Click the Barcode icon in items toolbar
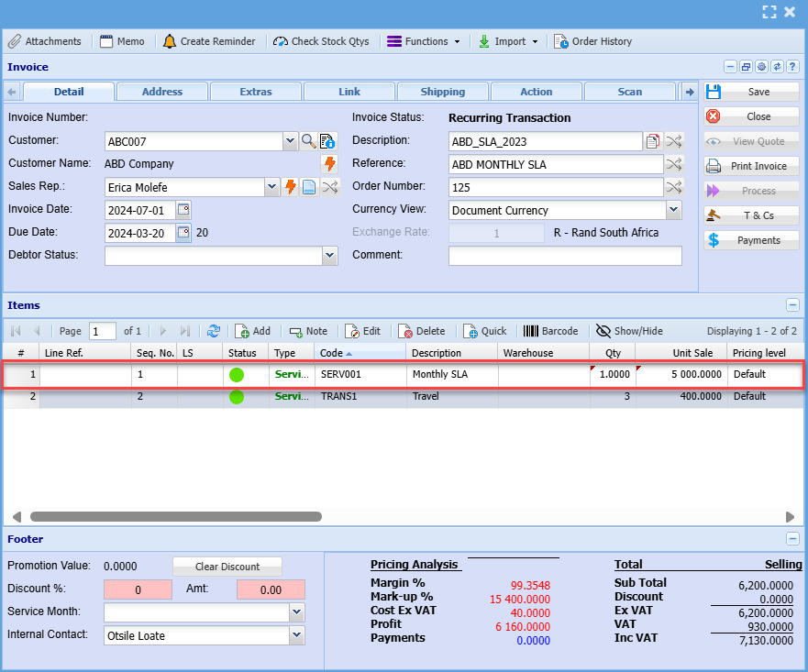The image size is (808, 672). (531, 331)
